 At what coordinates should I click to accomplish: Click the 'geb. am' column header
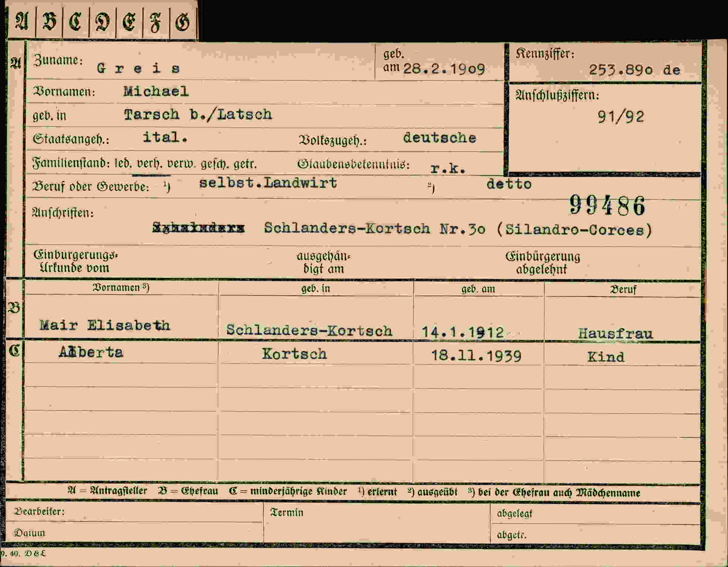(478, 289)
